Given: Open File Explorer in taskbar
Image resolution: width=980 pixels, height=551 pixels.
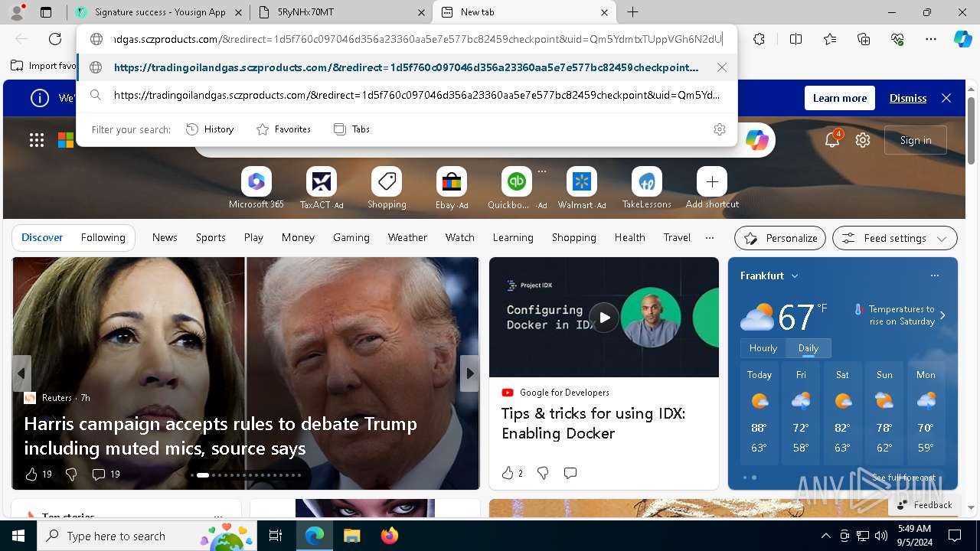Looking at the screenshot, I should tap(351, 536).
